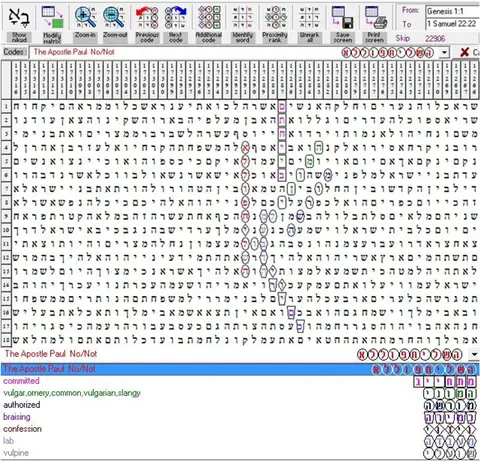
Task: Open the Proximity rank tool
Action: [275, 17]
